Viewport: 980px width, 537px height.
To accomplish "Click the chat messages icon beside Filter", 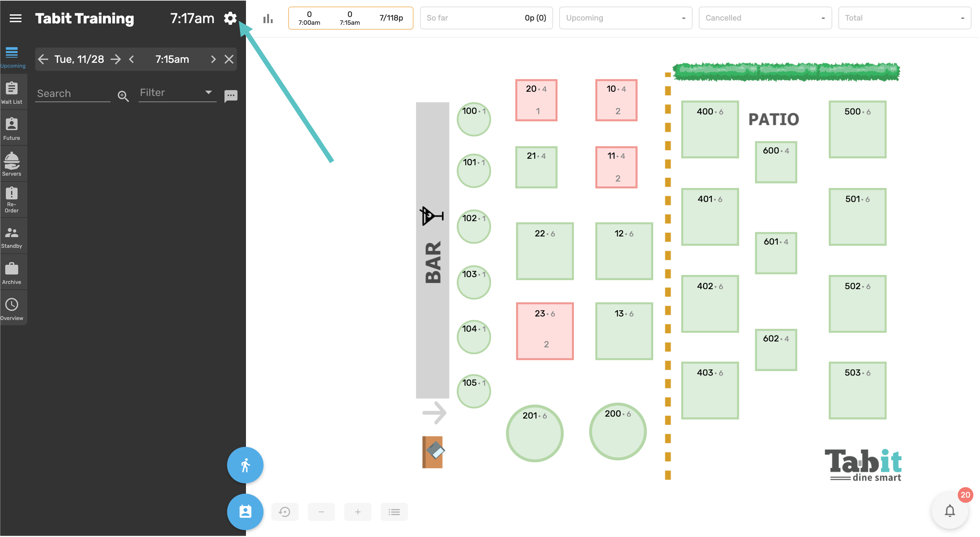I will 231,96.
